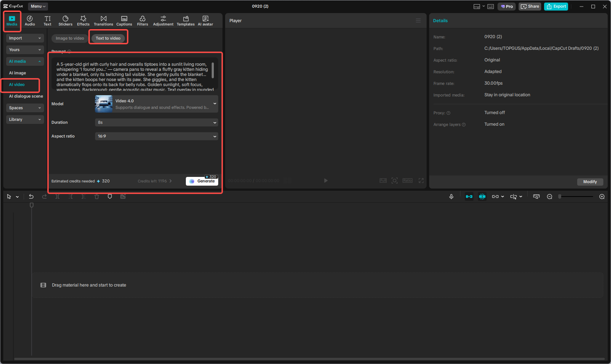Click the record voiceover microphone icon
Image resolution: width=611 pixels, height=364 pixels.
451,196
